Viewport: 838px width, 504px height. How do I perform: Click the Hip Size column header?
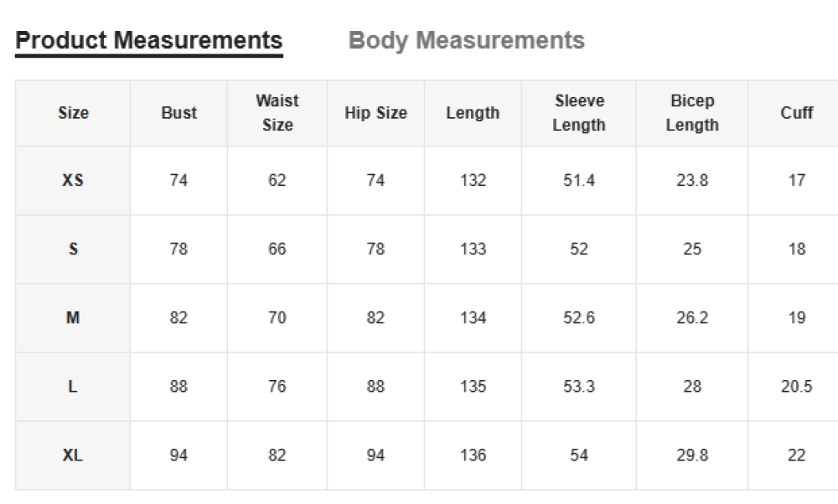375,113
